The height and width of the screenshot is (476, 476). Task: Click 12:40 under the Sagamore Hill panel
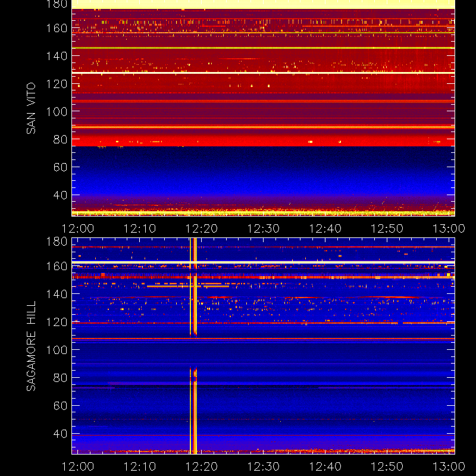point(325,466)
